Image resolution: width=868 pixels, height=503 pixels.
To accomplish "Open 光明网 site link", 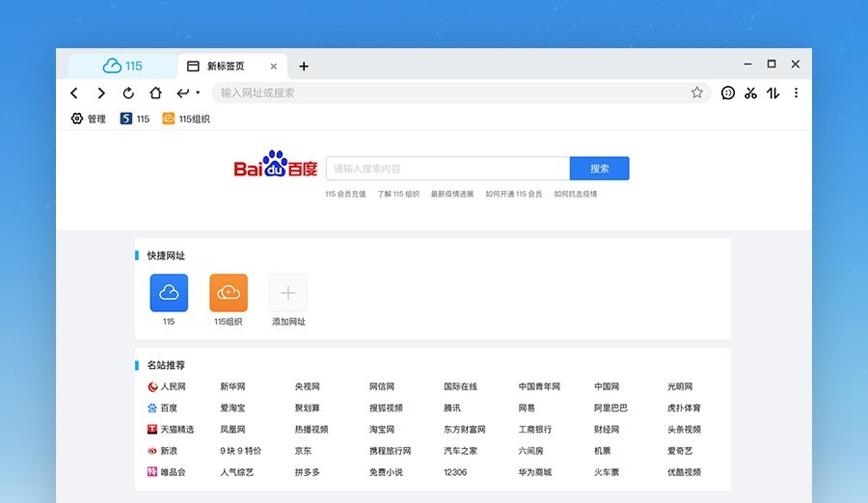I will coord(680,386).
